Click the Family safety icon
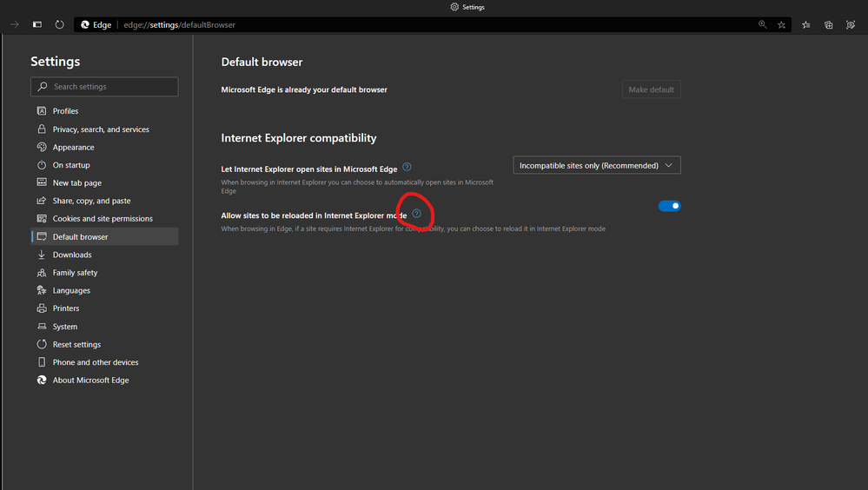The height and width of the screenshot is (490, 868). click(42, 273)
